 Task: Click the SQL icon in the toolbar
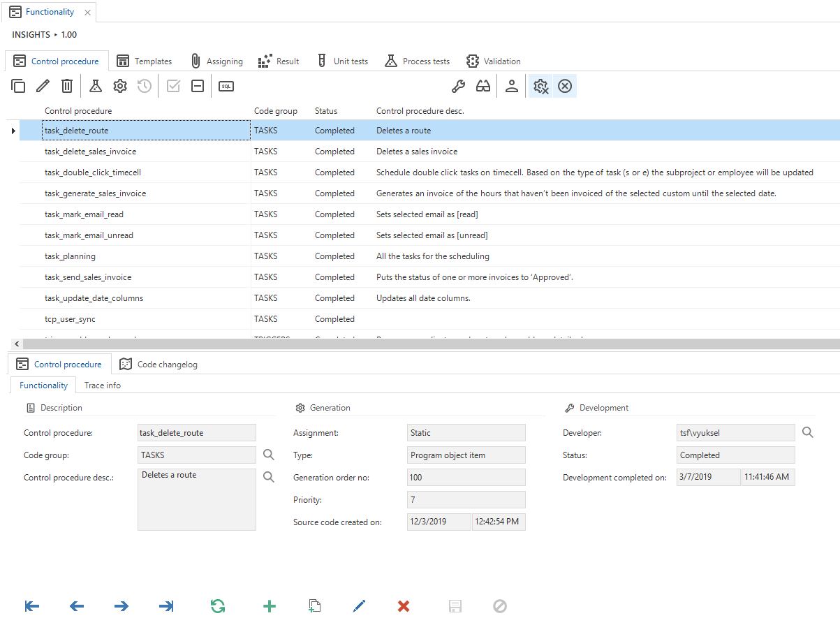click(x=226, y=86)
